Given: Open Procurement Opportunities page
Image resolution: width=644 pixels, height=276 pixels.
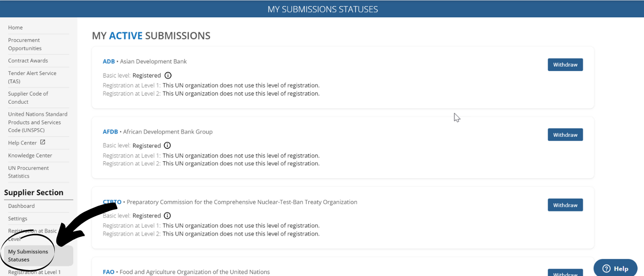Looking at the screenshot, I should tap(25, 44).
